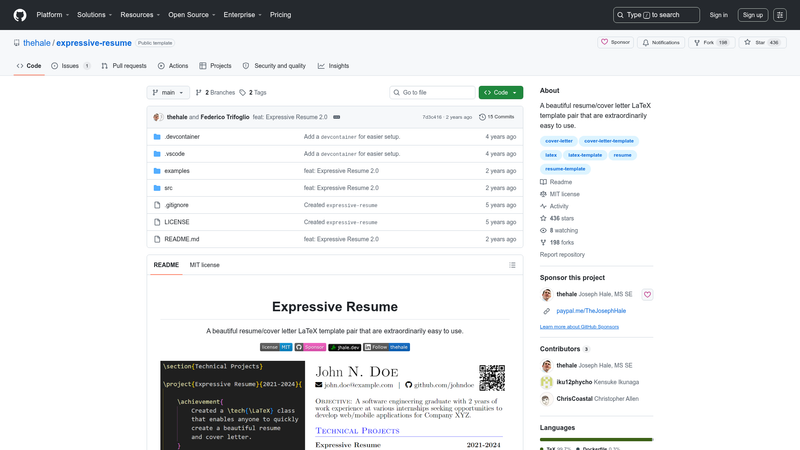Switch to the Actions tab
The height and width of the screenshot is (450, 800).
[173, 66]
